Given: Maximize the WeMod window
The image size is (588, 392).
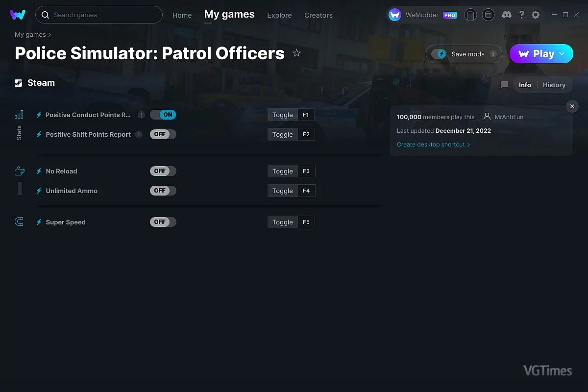Looking at the screenshot, I should click(x=565, y=15).
